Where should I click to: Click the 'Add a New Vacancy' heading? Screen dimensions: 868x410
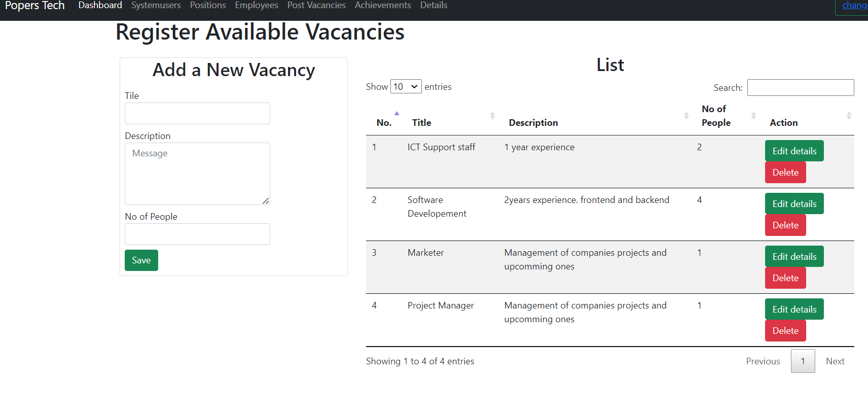coord(234,70)
